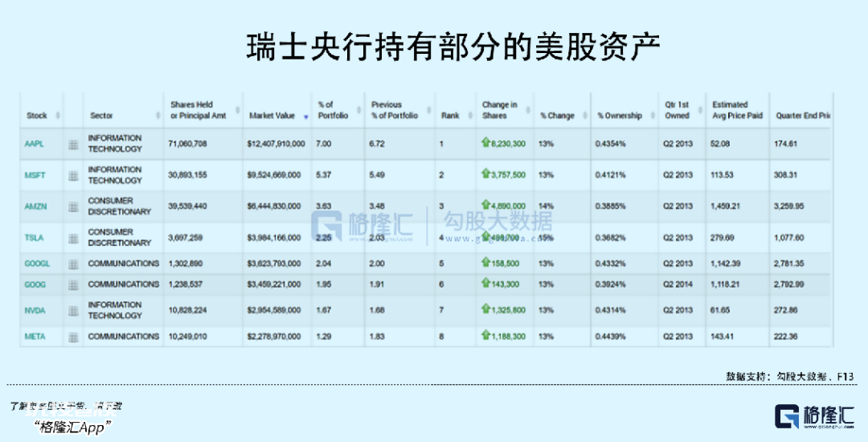
Task: Select the 14% change cell in AMZN row
Action: (x=547, y=207)
